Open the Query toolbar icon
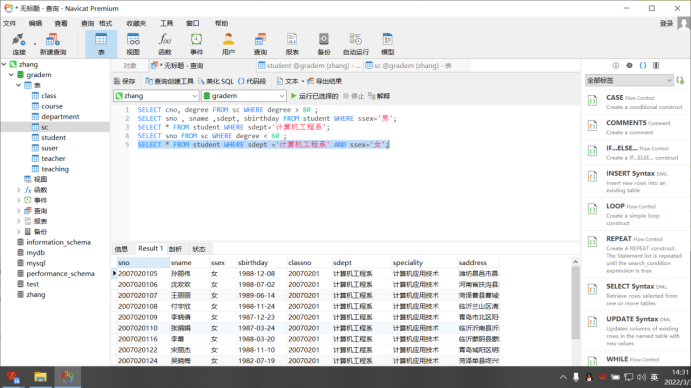This screenshot has height=388, width=691. pos(260,44)
